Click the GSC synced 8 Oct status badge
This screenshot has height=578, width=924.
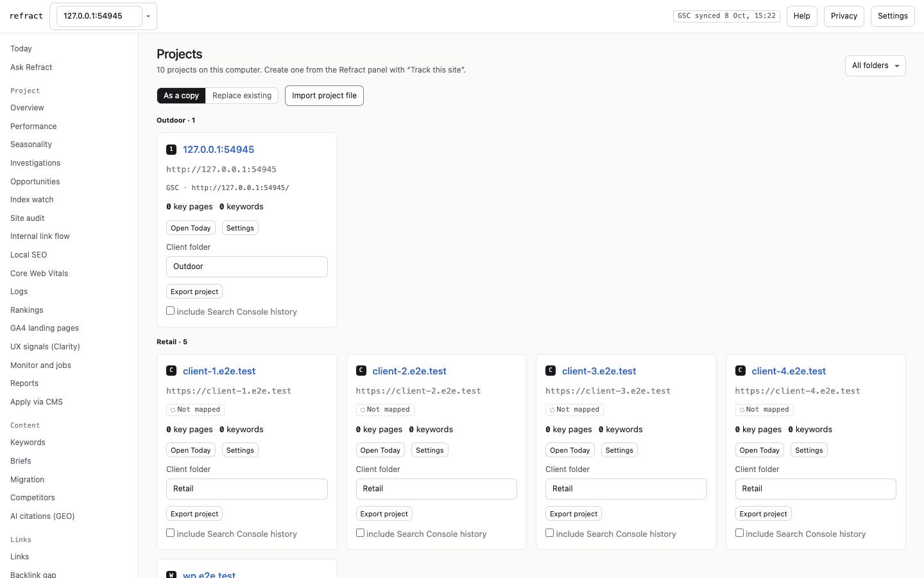pyautogui.click(x=726, y=16)
